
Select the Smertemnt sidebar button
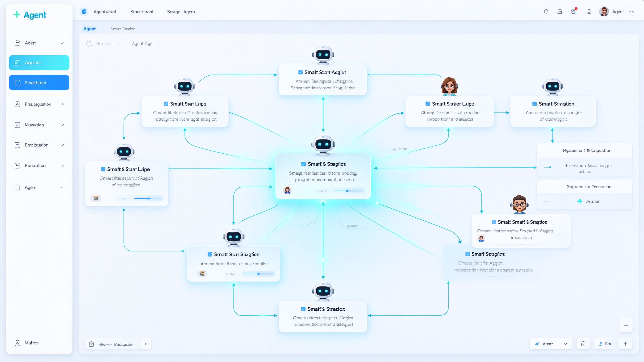point(39,82)
